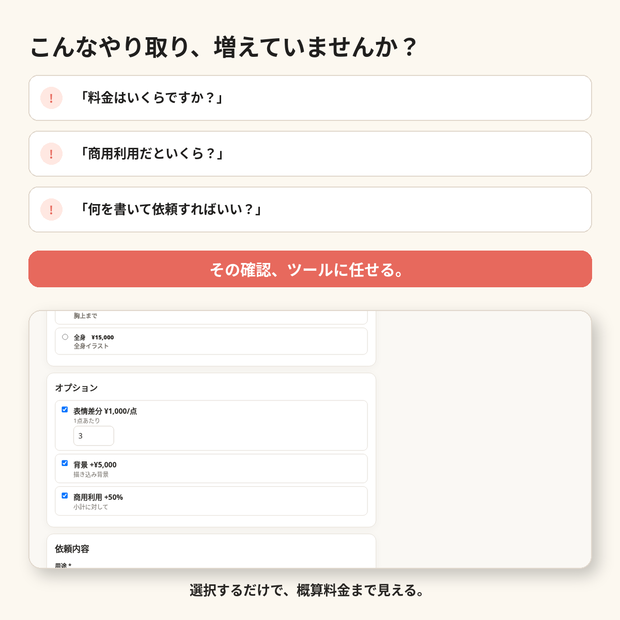Click the 胸上まで option card
Viewport: 620px width, 620px height.
coord(211,317)
